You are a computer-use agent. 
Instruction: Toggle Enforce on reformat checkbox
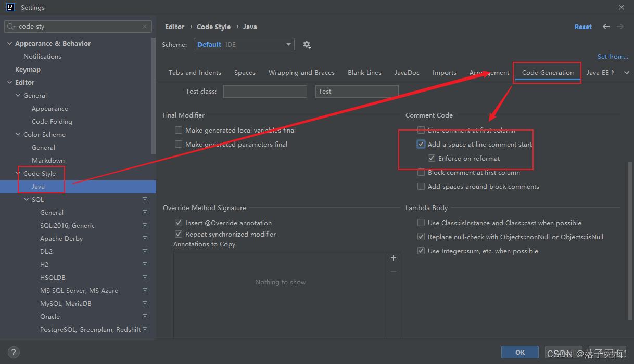pos(432,159)
